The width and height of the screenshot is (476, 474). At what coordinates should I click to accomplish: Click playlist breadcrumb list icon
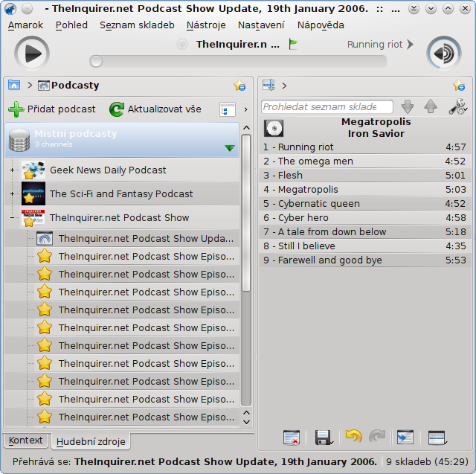coord(268,86)
